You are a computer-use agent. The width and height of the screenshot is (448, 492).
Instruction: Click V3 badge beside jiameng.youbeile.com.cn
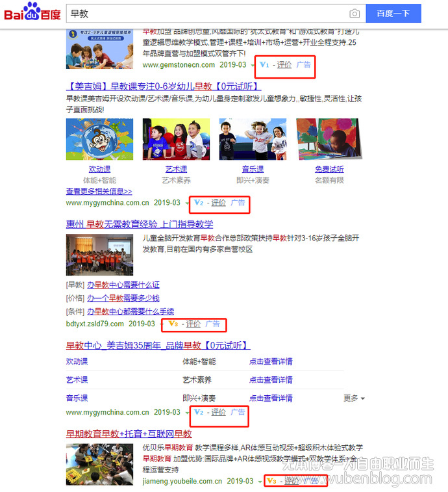click(x=271, y=482)
